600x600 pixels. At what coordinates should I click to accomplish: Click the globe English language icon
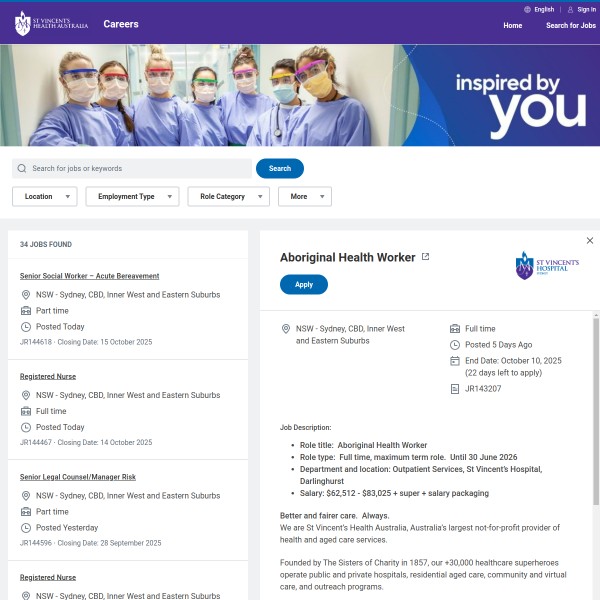coord(527,10)
